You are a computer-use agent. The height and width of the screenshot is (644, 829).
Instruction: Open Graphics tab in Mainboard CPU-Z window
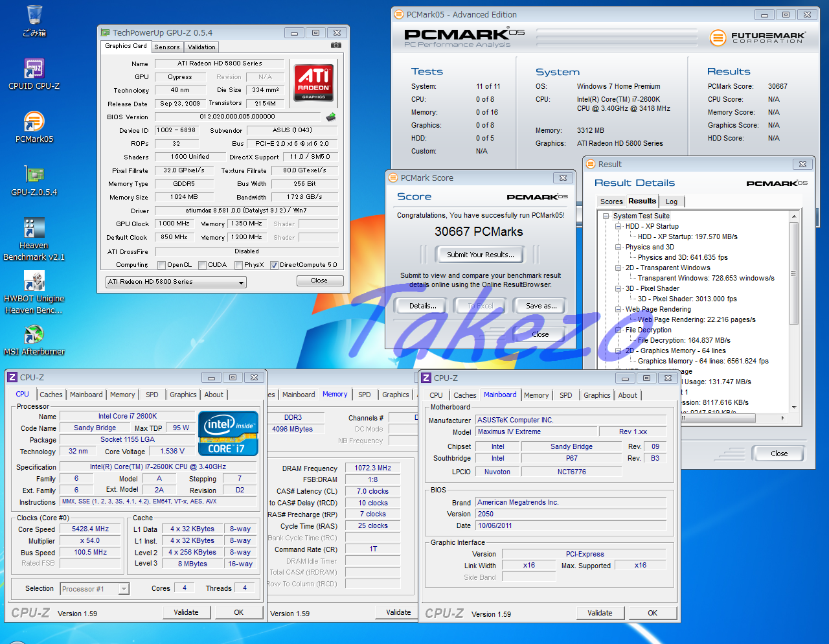[597, 395]
